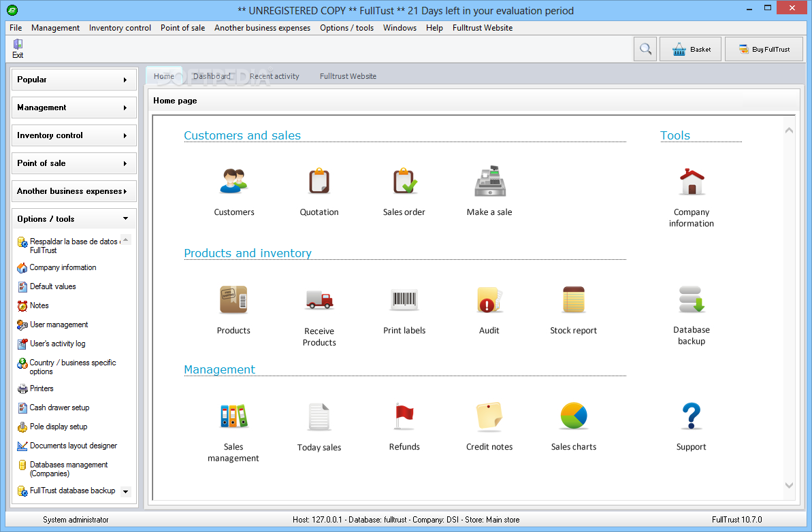Click the Refunds red flag icon

coord(404,416)
